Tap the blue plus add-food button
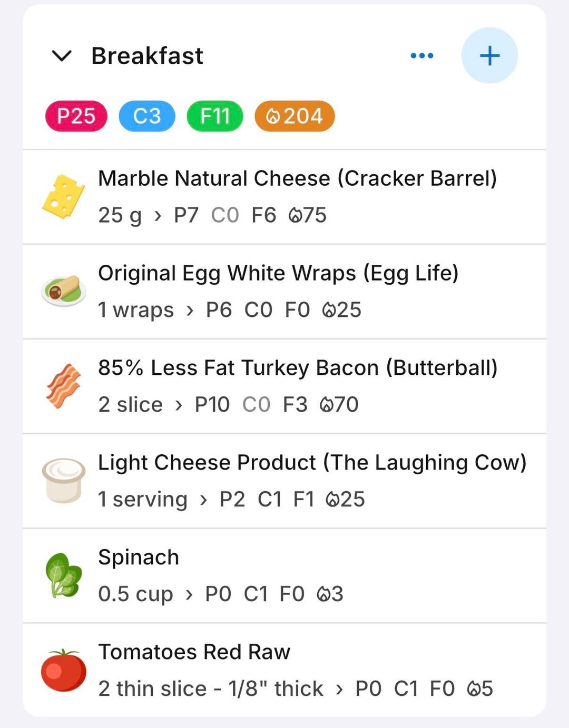This screenshot has width=569, height=728. 489,56
